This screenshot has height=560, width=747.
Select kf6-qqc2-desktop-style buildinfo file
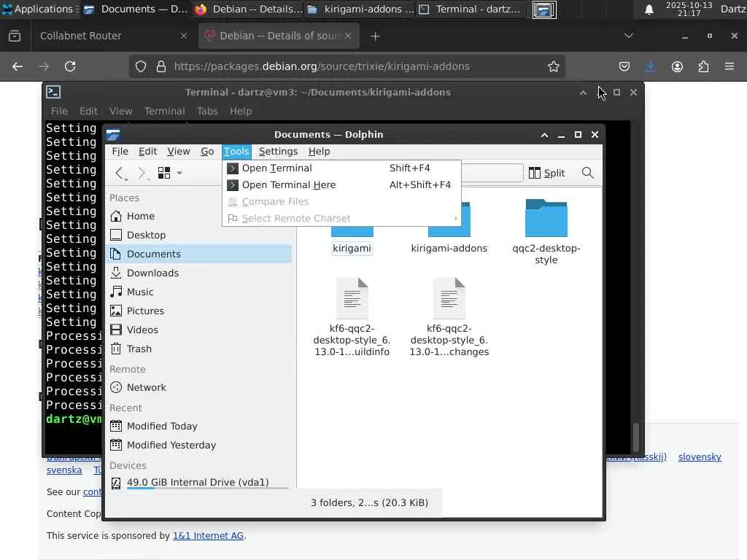pos(352,317)
